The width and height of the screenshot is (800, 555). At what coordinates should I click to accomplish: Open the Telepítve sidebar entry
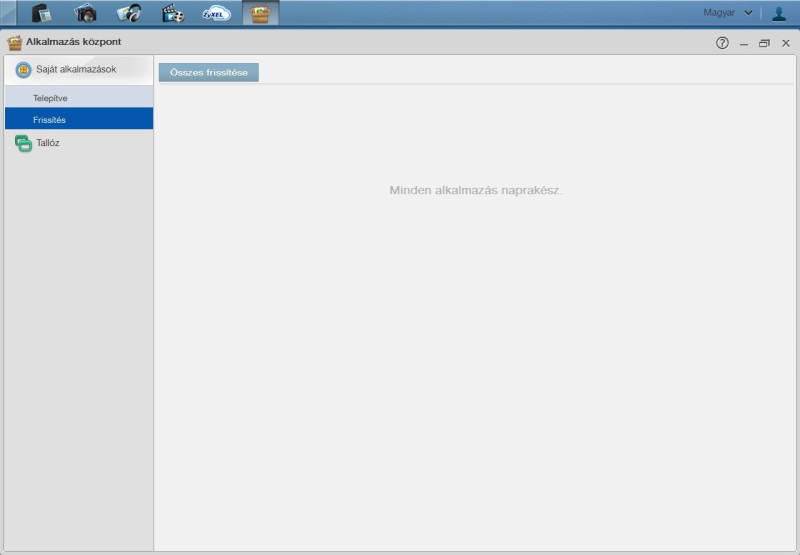click(x=79, y=97)
